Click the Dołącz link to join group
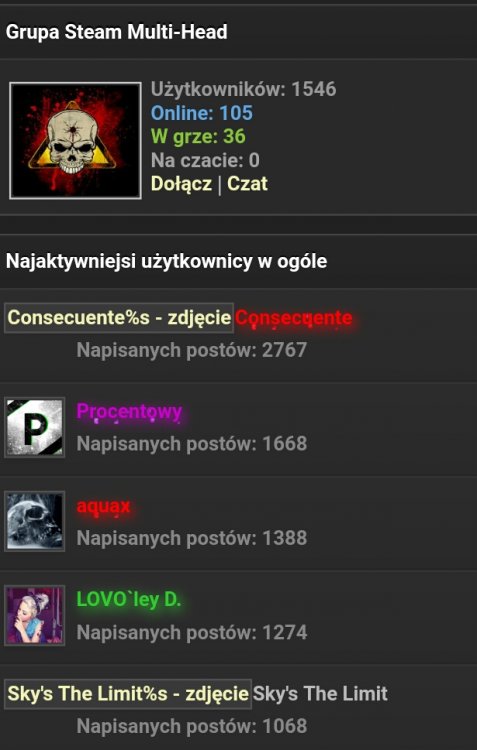 pos(181,184)
